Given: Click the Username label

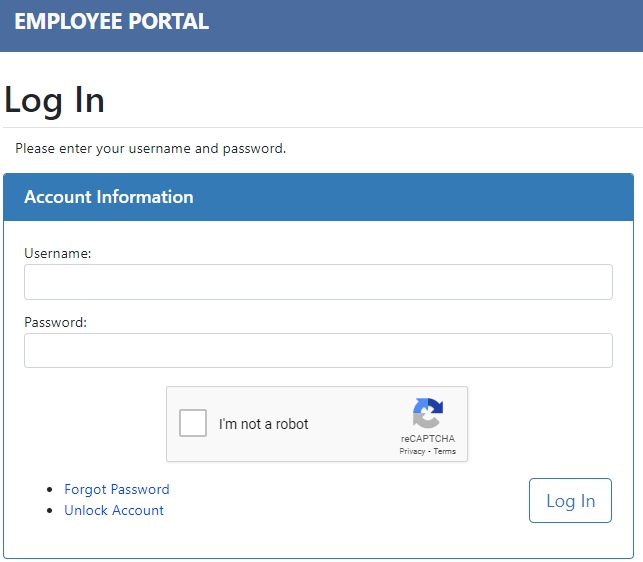Looking at the screenshot, I should tap(58, 254).
